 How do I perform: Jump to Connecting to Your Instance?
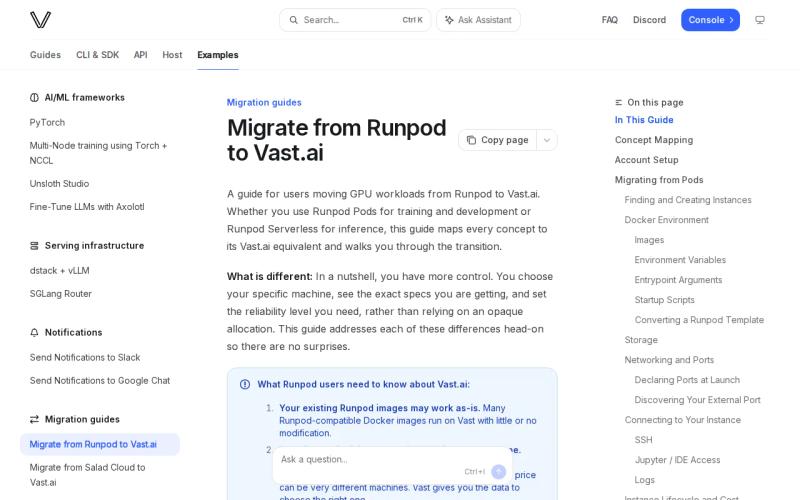click(x=682, y=420)
